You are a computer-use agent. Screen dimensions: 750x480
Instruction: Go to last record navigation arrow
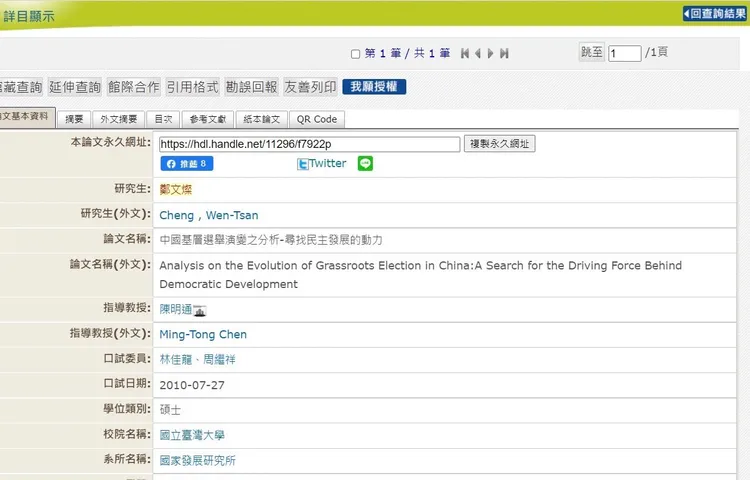(504, 53)
